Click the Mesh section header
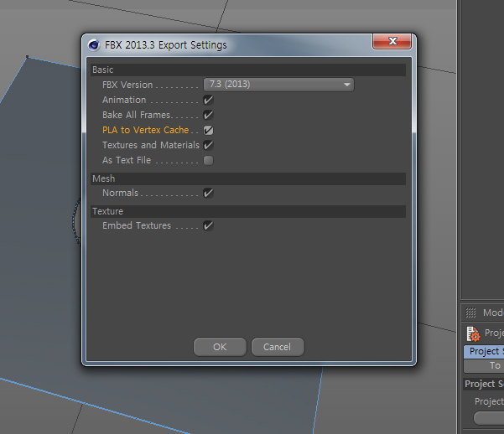Screen dimensions: 504x434 tap(248, 178)
